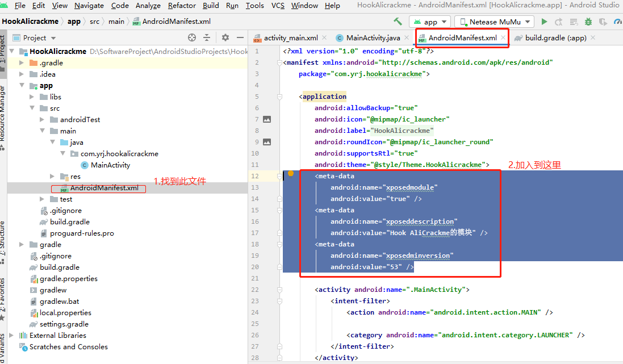
Task: Expand the libs folder
Action: pyautogui.click(x=32, y=97)
